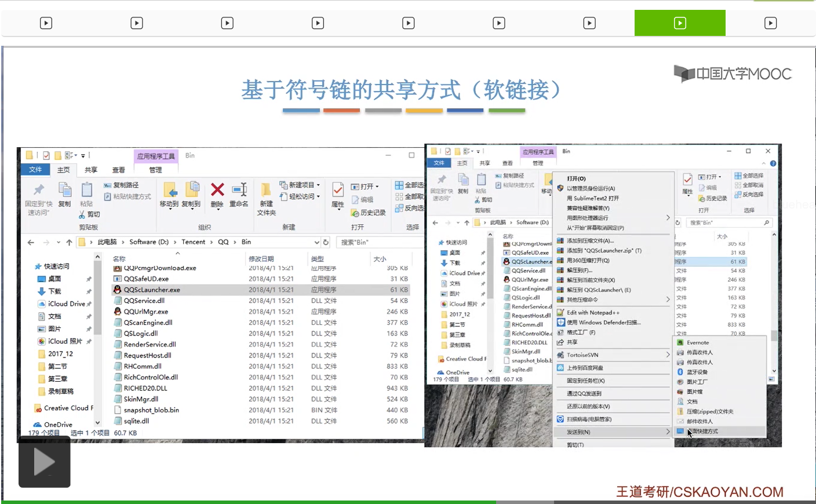
Task: Sort by 修改日期 column in left Explorer
Action: (x=261, y=259)
